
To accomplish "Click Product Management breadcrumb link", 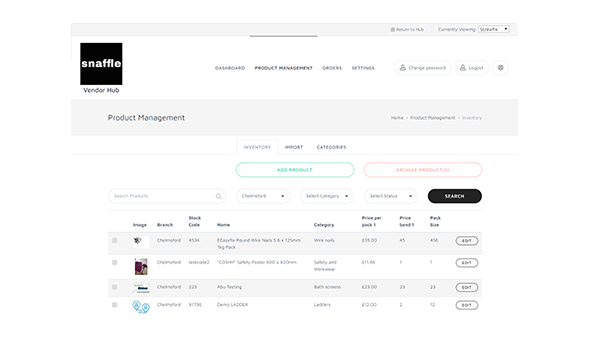I will 432,118.
